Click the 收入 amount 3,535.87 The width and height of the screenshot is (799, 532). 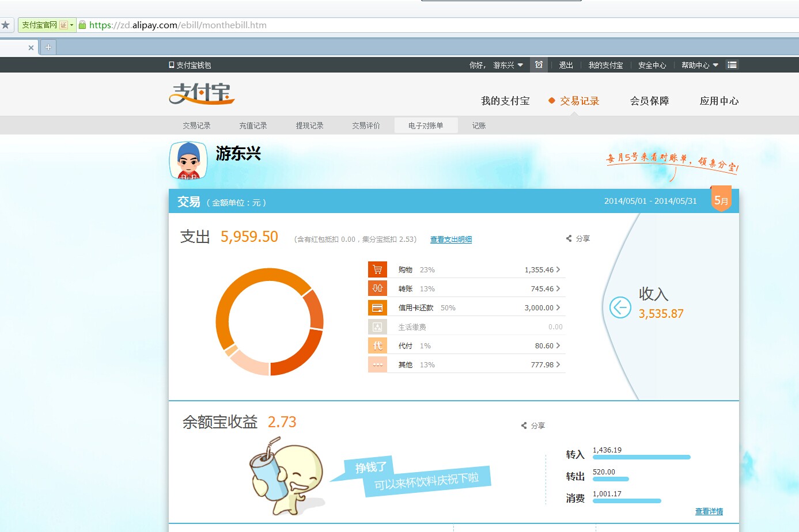pos(661,314)
